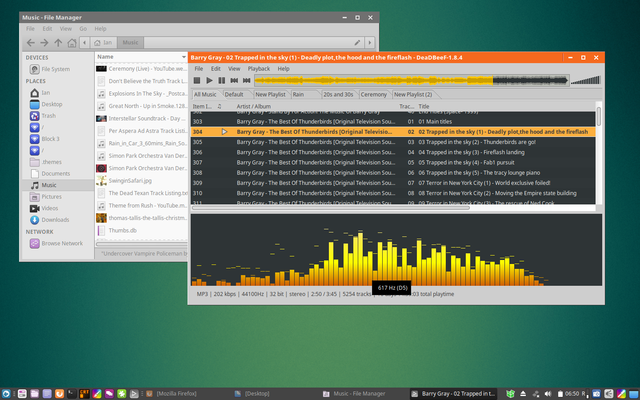Screen dimensions: 640x400
Task: Open DeaDBeeF Playback menu
Action: tap(259, 69)
